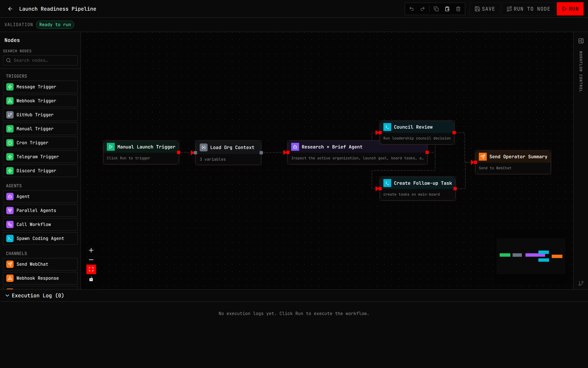Image resolution: width=588 pixels, height=368 pixels.
Task: Undo the last action
Action: tap(411, 9)
